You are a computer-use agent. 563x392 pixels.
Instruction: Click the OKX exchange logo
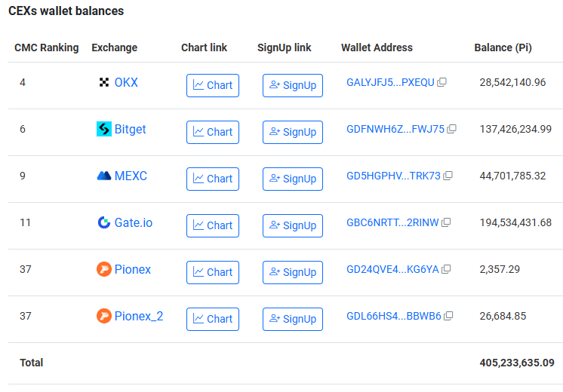[x=104, y=82]
